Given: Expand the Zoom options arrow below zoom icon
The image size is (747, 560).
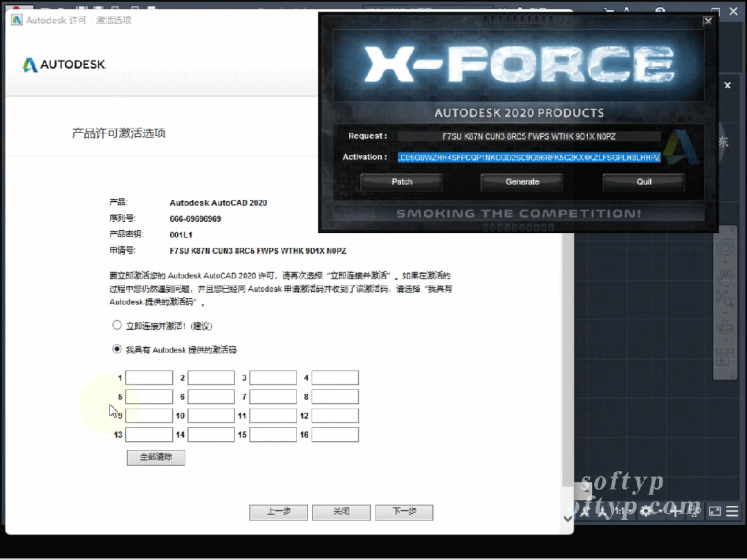Looking at the screenshot, I should point(725,313).
